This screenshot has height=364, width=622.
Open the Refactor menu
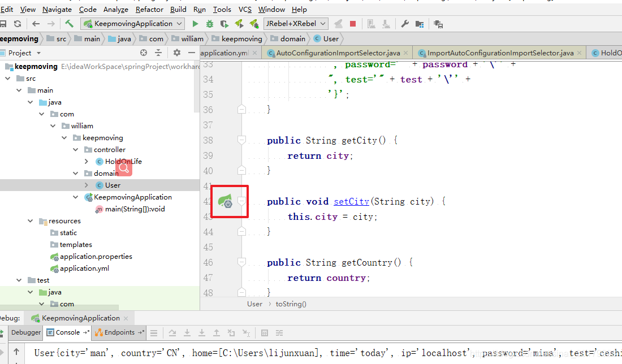tap(149, 10)
